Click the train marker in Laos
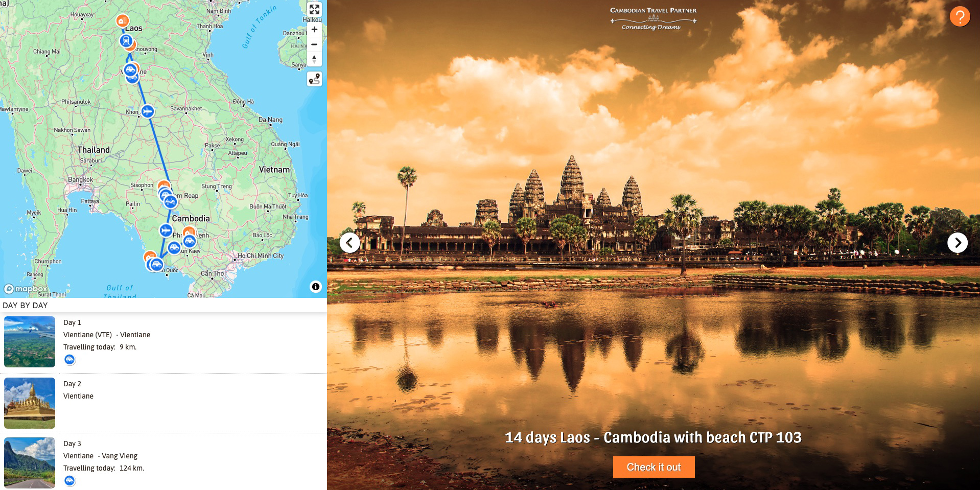Image resolution: width=980 pixels, height=490 pixels. [x=126, y=41]
